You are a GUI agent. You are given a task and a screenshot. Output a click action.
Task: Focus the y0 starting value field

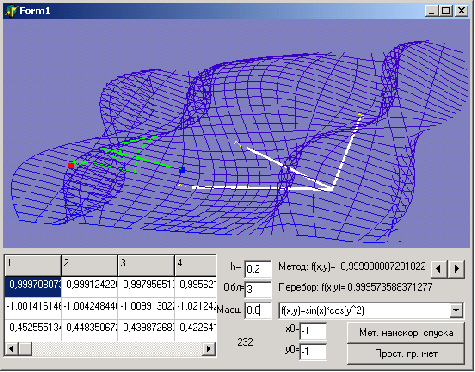coord(313,352)
